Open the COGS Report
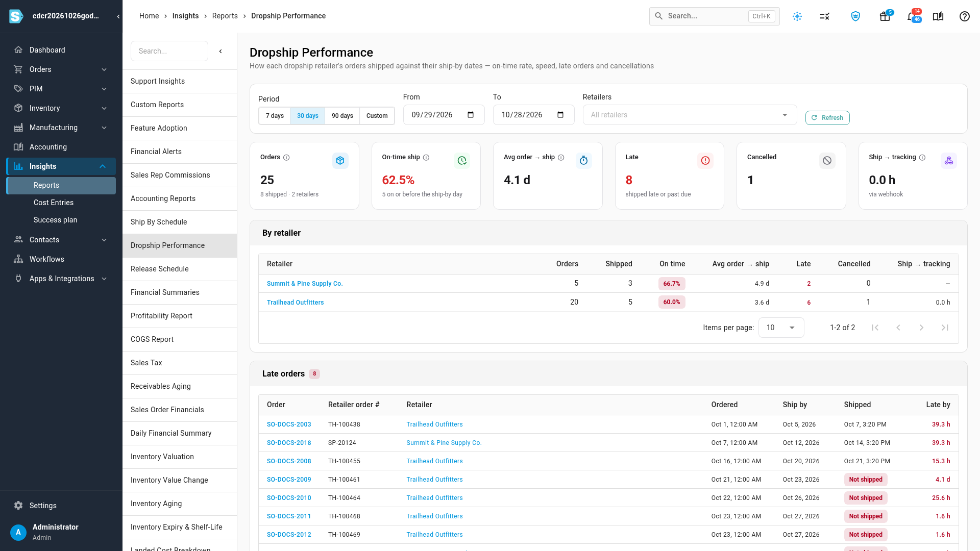The image size is (980, 551). (x=180, y=339)
